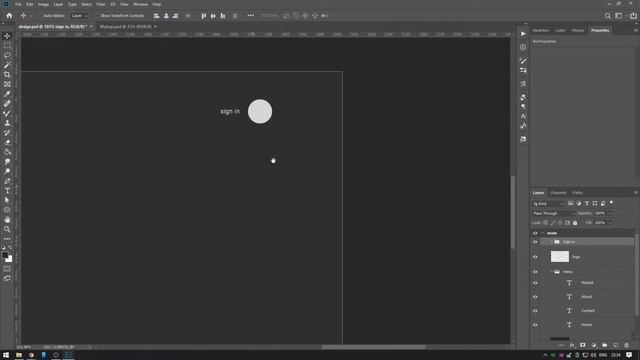640x360 pixels.
Task: Create a new group with folder icon
Action: pos(604,345)
